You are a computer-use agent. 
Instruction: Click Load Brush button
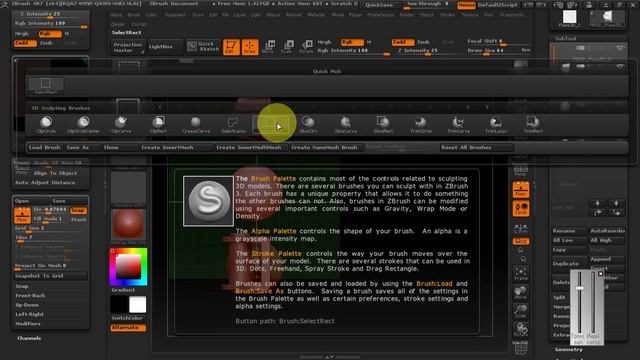pos(45,147)
